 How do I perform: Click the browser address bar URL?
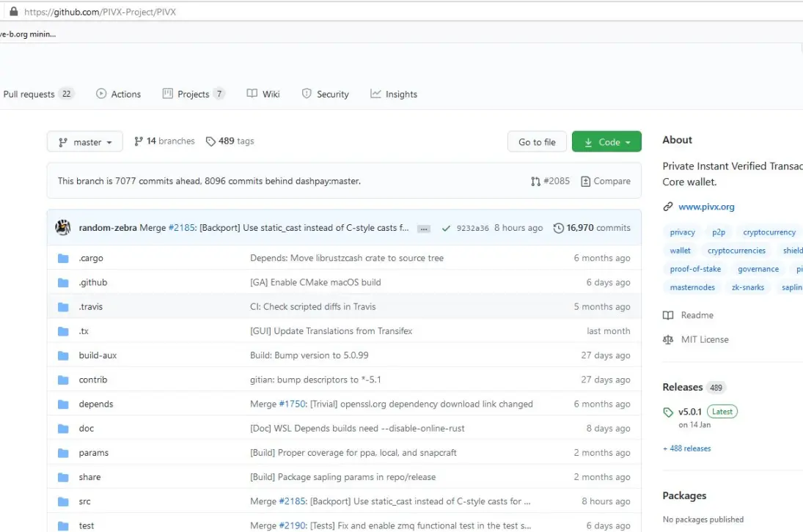pos(100,12)
